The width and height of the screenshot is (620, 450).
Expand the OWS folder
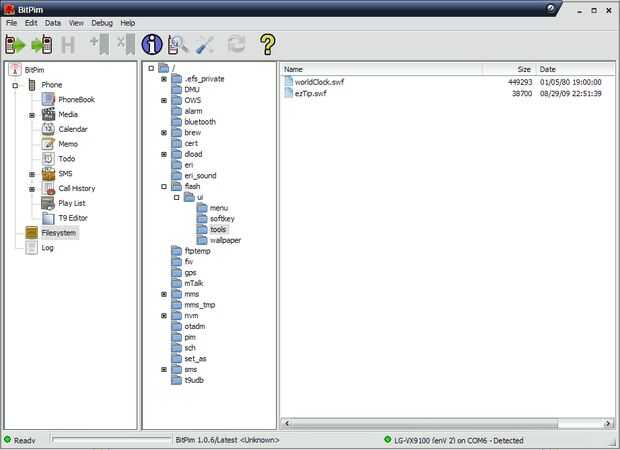[164, 100]
